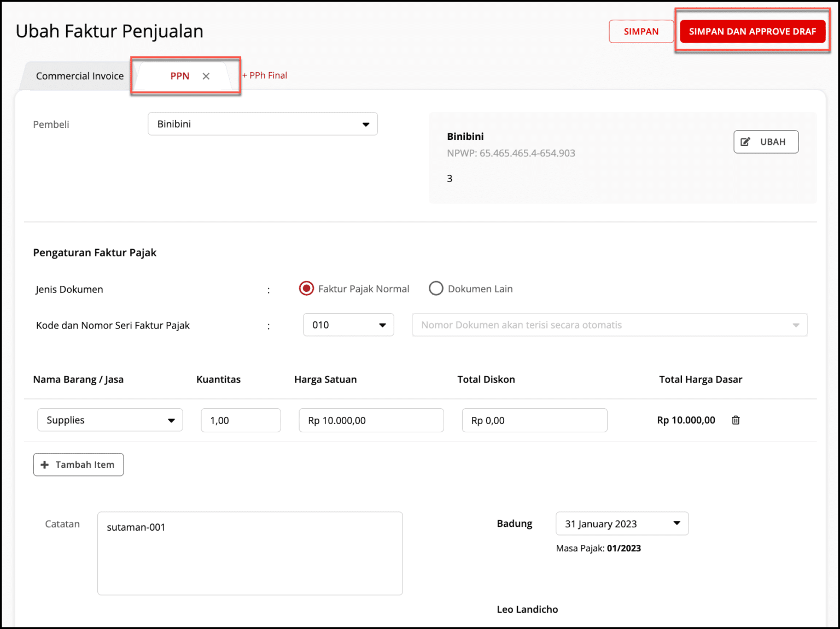Screen dimensions: 840x629
Task: Click the Harga Satuan field showing Rp 10.000,00
Action: tap(371, 420)
